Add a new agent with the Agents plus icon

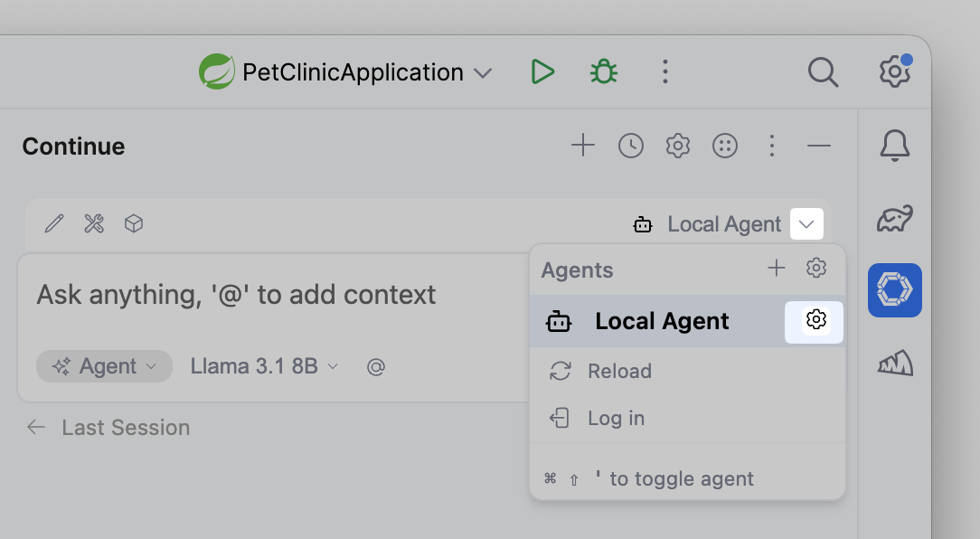click(x=776, y=268)
